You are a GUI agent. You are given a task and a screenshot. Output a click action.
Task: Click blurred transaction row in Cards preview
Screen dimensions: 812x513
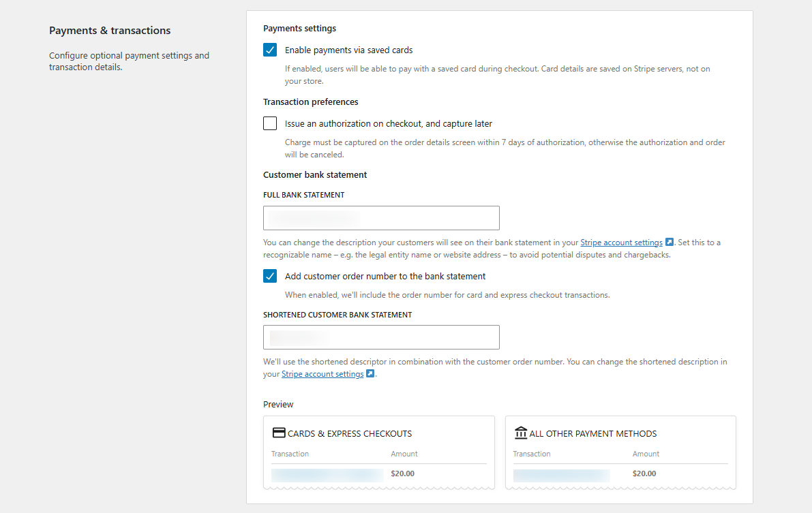327,475
